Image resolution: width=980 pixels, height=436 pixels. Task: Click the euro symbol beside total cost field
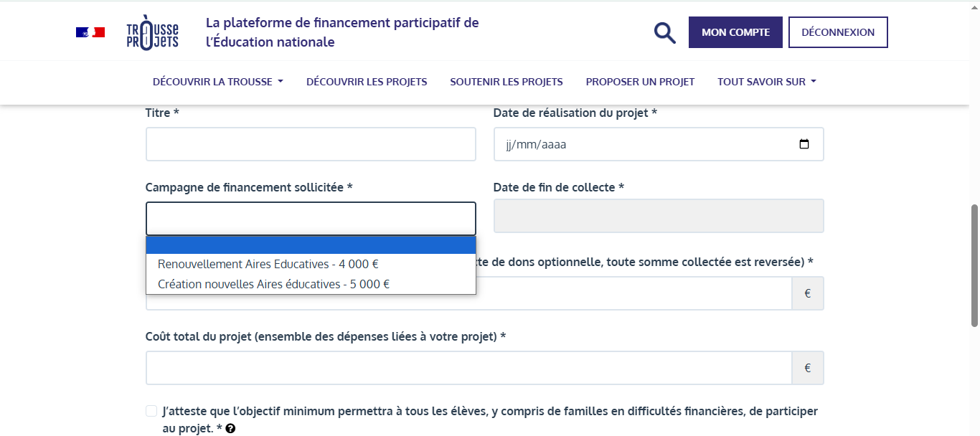coord(808,368)
